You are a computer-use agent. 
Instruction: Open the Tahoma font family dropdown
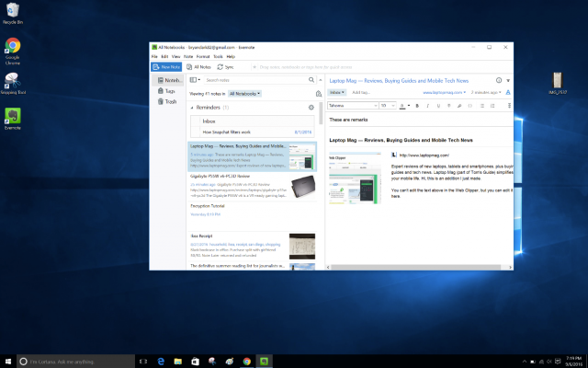point(353,106)
